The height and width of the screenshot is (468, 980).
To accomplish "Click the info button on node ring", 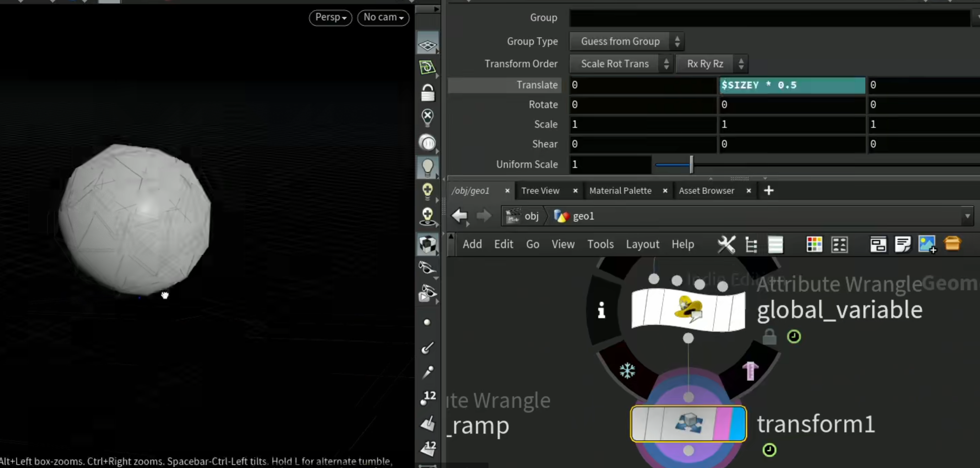I will [x=601, y=310].
